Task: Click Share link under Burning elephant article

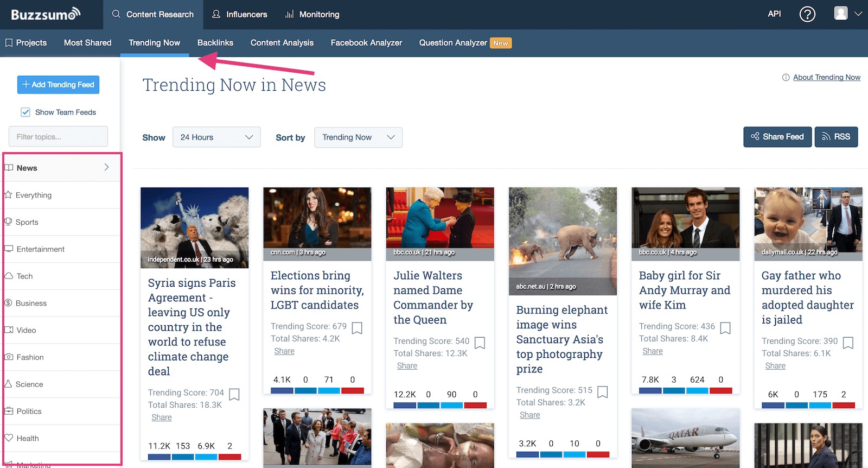Action: (x=529, y=415)
